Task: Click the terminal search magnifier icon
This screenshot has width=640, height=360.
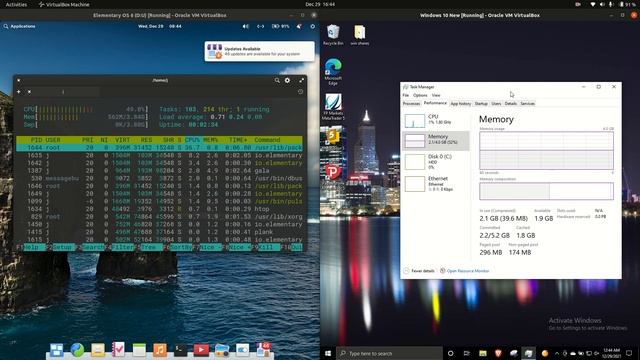Action: click(x=277, y=80)
